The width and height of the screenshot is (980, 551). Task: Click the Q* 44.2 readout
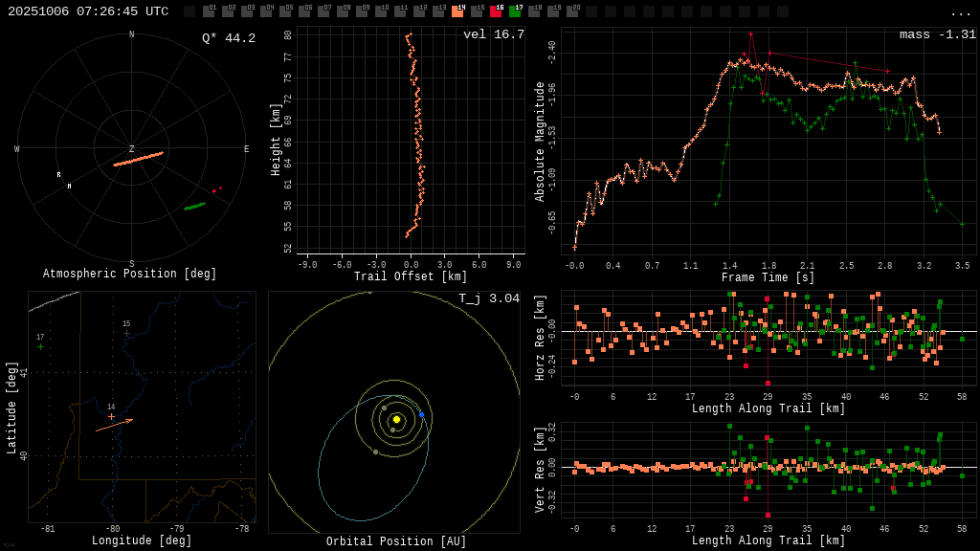(x=229, y=38)
